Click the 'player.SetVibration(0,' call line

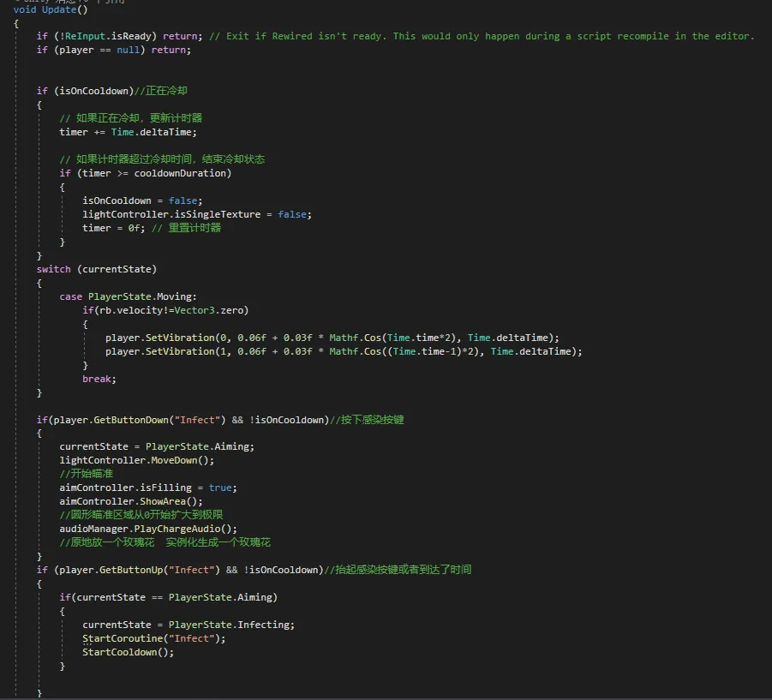point(332,338)
